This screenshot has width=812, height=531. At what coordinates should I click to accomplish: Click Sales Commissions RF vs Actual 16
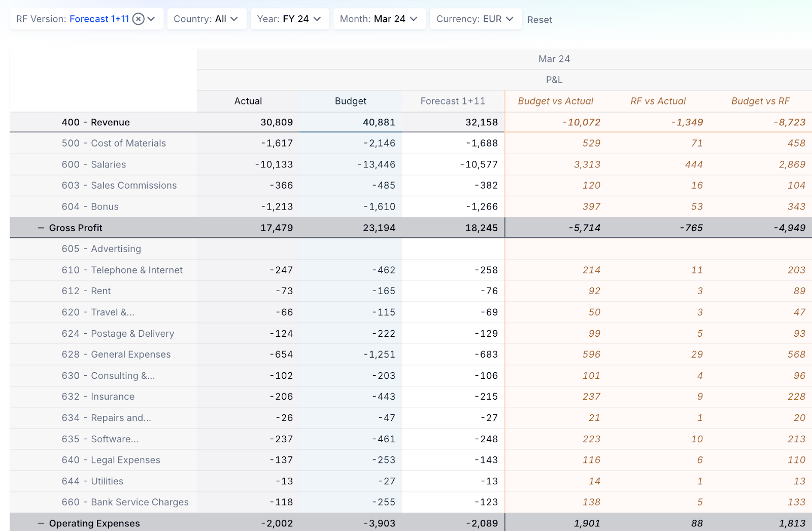click(697, 186)
